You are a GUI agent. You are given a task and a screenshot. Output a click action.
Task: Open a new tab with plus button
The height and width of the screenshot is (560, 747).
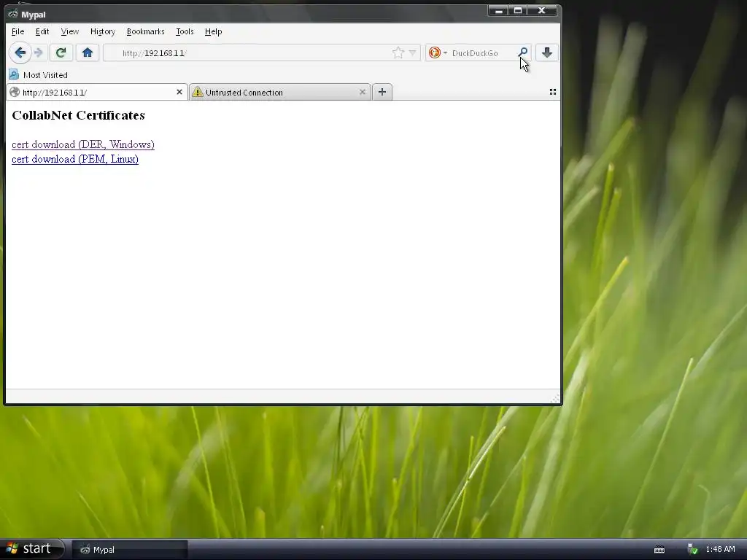[x=382, y=92]
